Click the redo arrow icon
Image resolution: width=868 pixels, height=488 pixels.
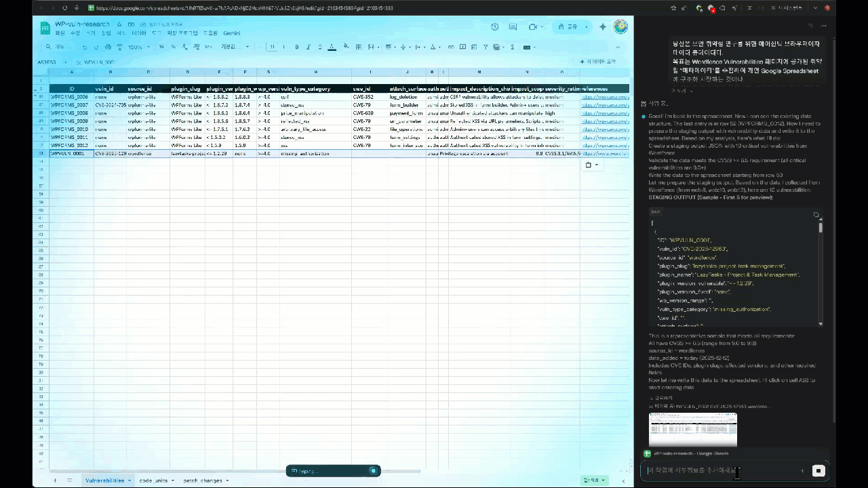coord(96,47)
